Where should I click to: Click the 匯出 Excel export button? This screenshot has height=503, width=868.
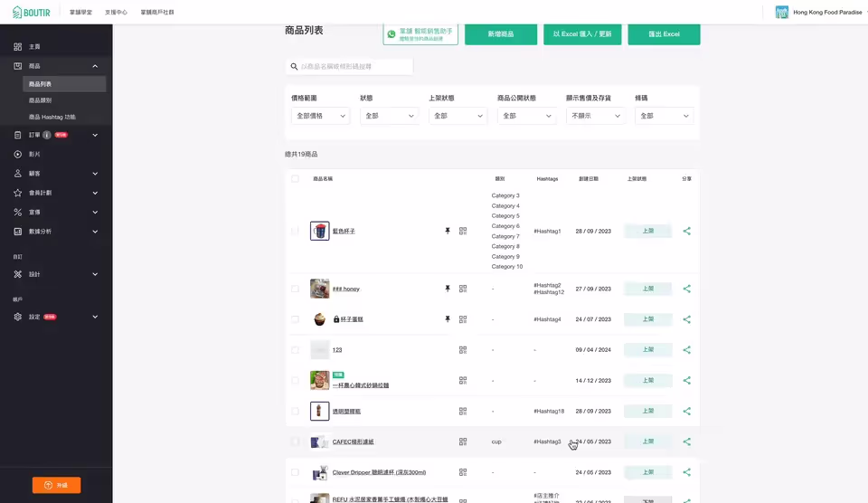664,33
